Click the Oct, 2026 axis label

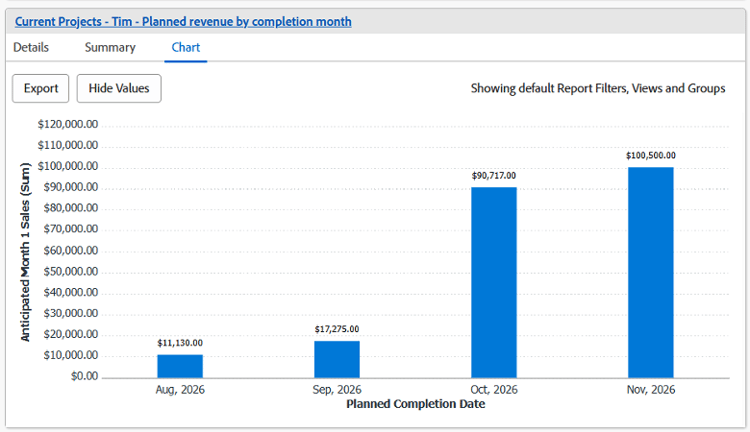pyautogui.click(x=494, y=389)
